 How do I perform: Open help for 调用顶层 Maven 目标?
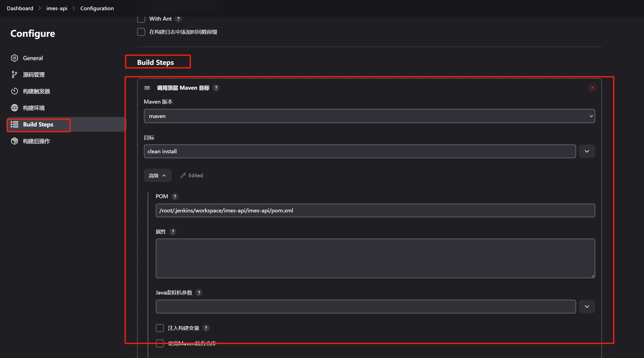pos(216,88)
